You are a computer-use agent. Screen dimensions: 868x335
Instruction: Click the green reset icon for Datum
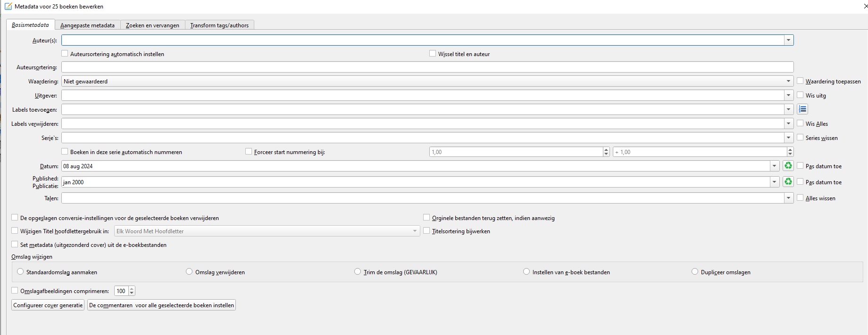[x=788, y=166]
